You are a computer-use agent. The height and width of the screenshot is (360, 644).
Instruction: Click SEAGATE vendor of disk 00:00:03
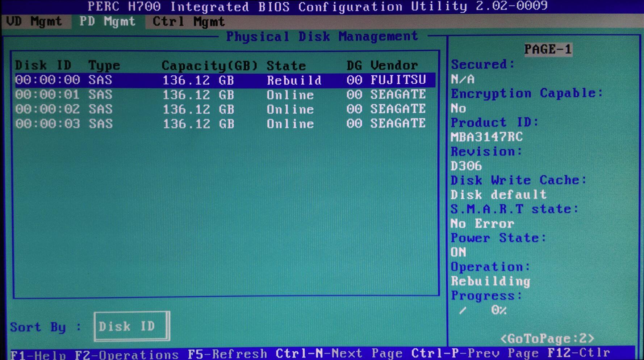click(x=398, y=124)
